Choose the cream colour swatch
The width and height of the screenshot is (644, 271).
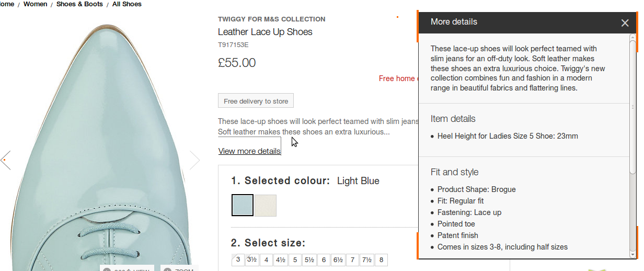coord(266,205)
